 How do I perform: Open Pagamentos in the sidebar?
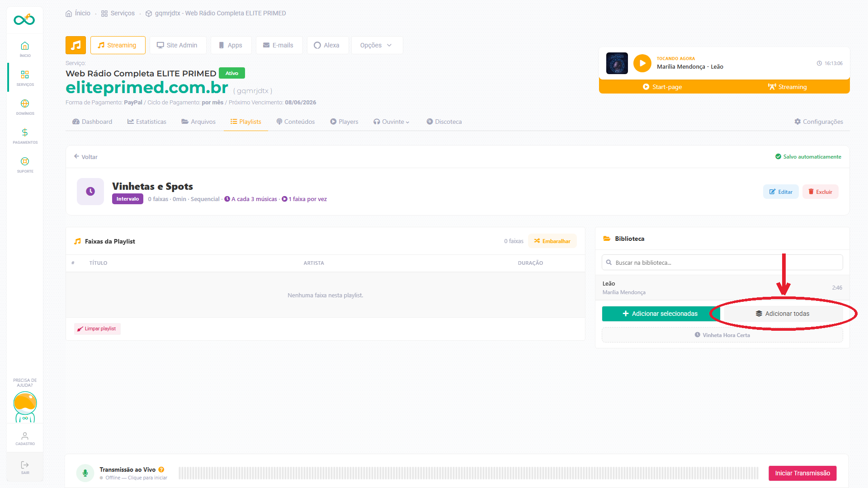[25, 136]
